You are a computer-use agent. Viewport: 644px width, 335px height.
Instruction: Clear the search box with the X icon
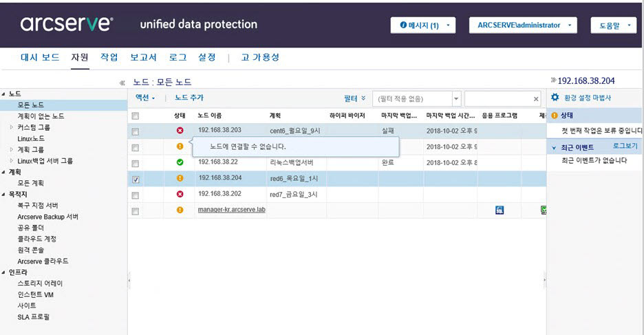pyautogui.click(x=536, y=99)
